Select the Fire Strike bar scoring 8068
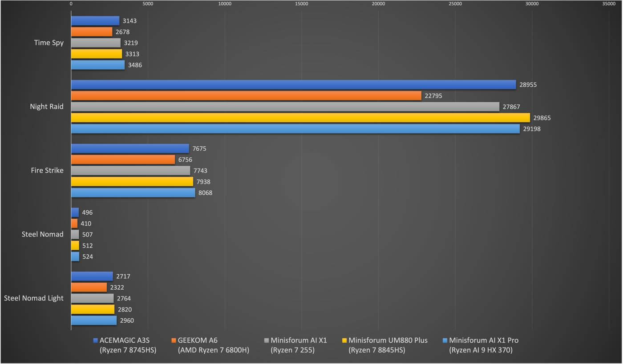This screenshot has width=623, height=364. (x=133, y=193)
